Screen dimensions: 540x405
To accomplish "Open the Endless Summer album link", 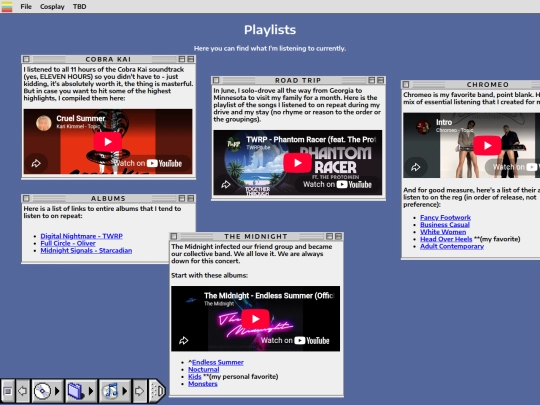I will click(218, 362).
